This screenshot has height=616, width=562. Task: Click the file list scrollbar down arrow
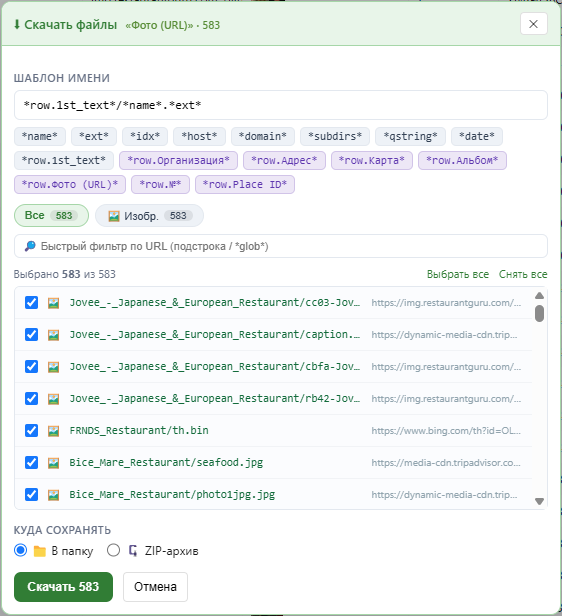coord(540,501)
